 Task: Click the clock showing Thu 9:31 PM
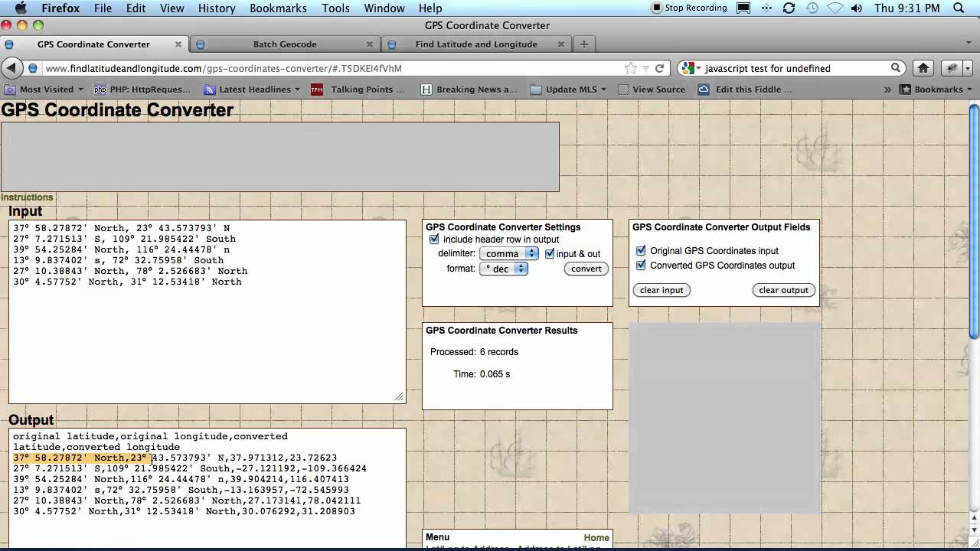point(906,8)
